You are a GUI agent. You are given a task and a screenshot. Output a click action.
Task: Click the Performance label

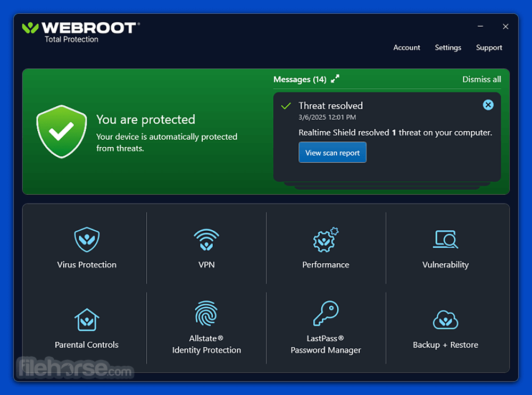pyautogui.click(x=326, y=264)
